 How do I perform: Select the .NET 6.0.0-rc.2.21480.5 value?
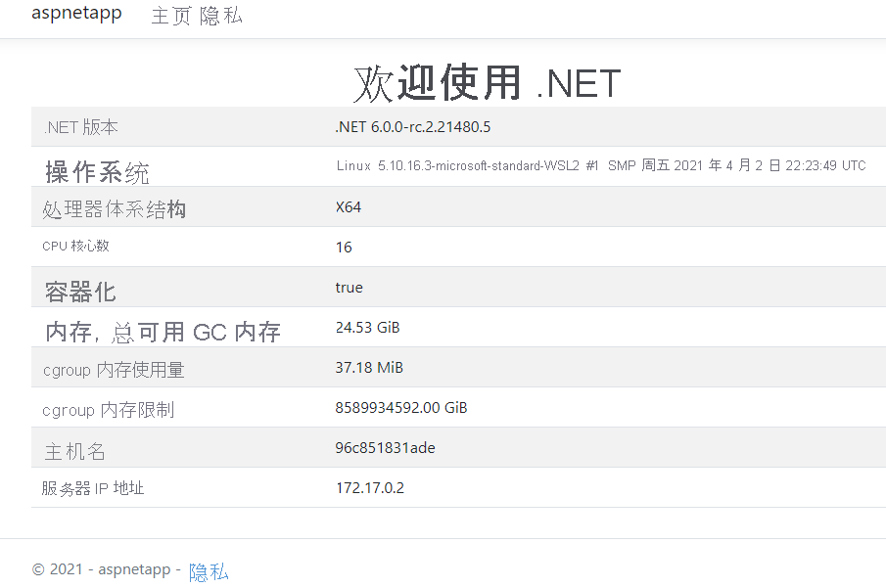[413, 127]
